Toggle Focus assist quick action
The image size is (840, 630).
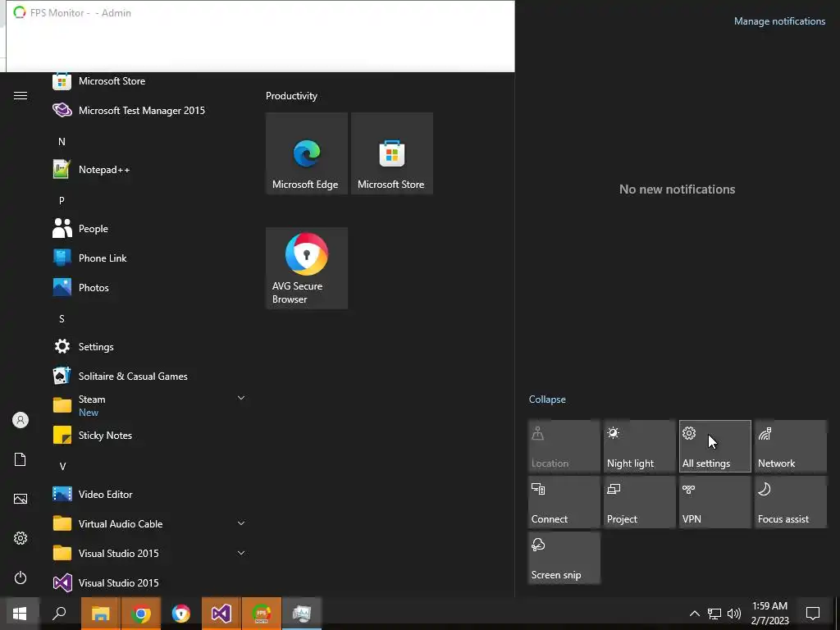tap(791, 502)
